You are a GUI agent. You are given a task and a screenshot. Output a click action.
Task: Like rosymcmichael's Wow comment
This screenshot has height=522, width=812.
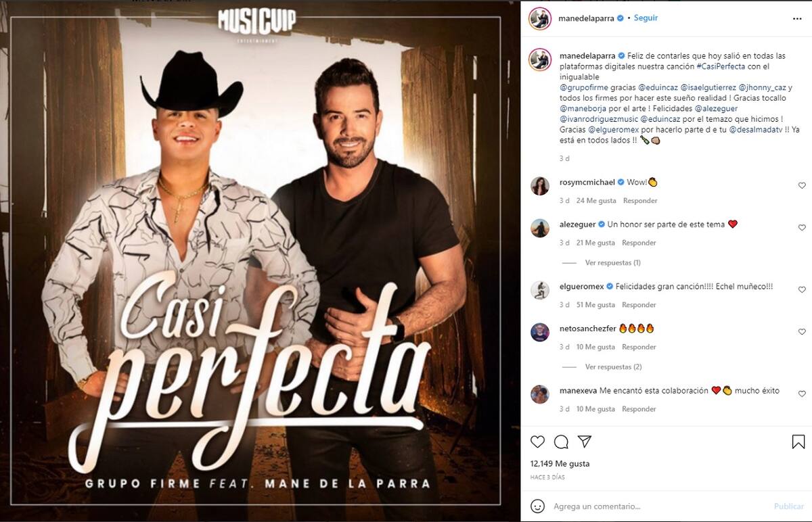coord(802,185)
